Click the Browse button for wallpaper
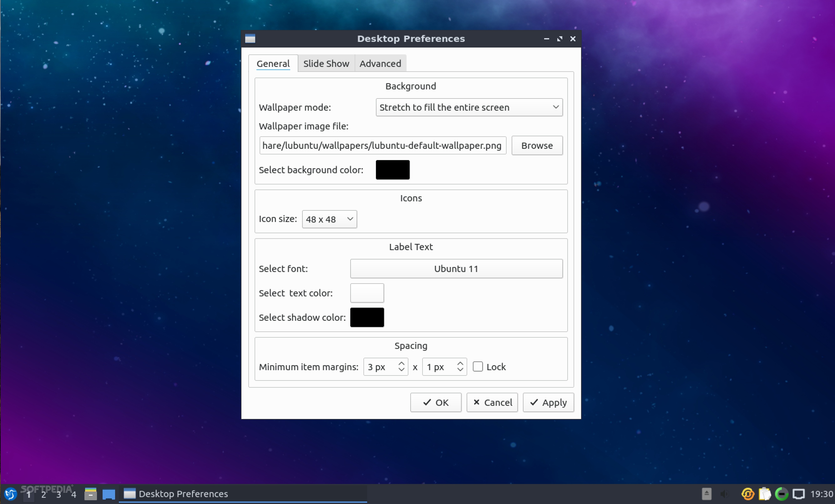Viewport: 835px width, 504px height. point(537,146)
